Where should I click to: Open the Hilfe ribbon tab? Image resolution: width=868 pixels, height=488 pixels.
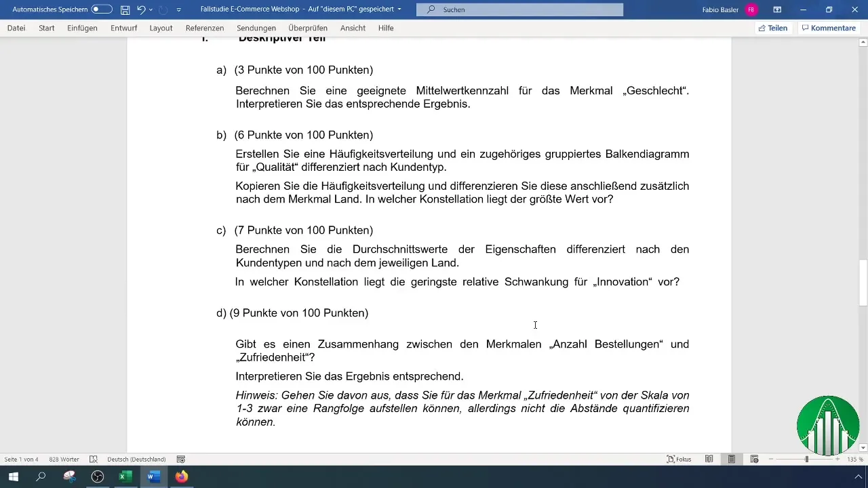(x=386, y=28)
